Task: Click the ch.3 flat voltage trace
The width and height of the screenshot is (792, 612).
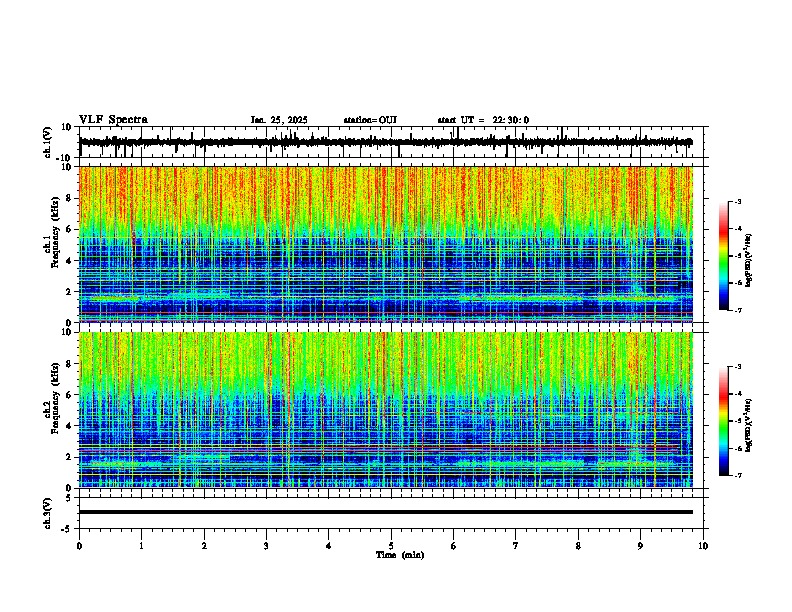Action: 385,512
